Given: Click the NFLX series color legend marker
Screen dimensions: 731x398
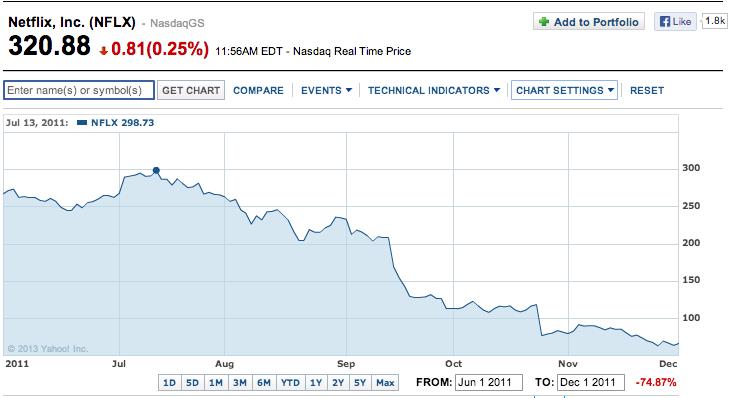Looking at the screenshot, I should click(x=82, y=123).
